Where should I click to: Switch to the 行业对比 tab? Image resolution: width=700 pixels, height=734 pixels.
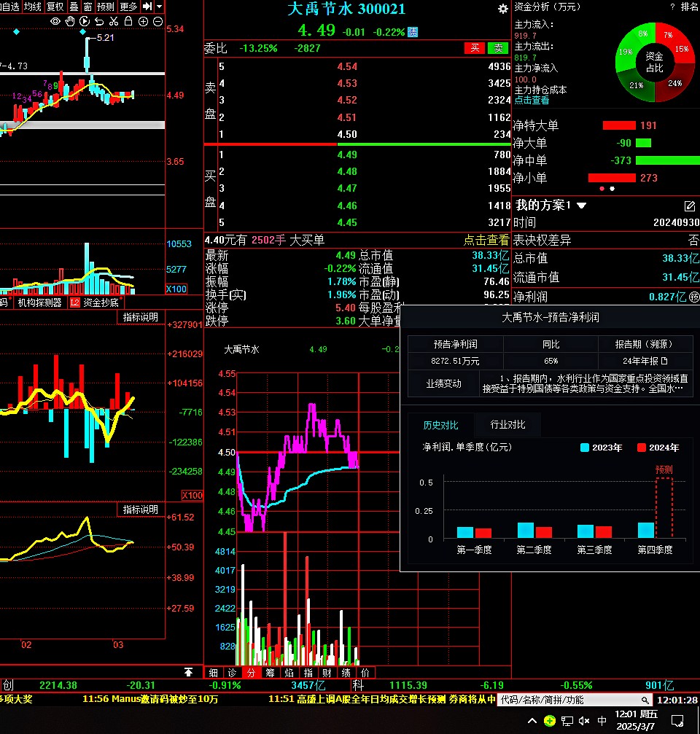[x=507, y=424]
